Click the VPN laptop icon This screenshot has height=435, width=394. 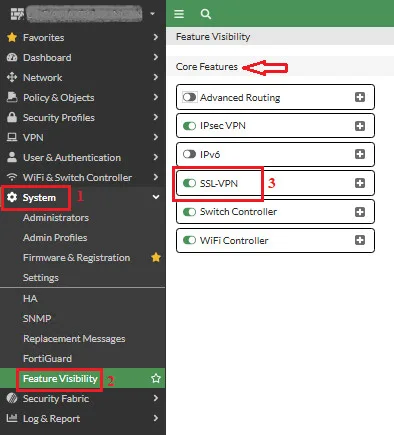point(12,137)
